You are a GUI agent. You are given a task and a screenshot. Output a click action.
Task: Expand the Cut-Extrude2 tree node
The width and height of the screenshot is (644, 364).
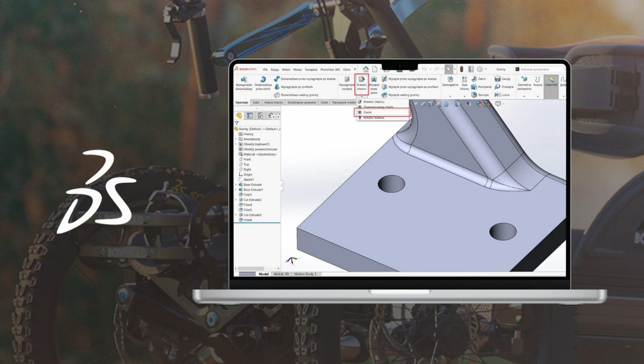pyautogui.click(x=236, y=199)
